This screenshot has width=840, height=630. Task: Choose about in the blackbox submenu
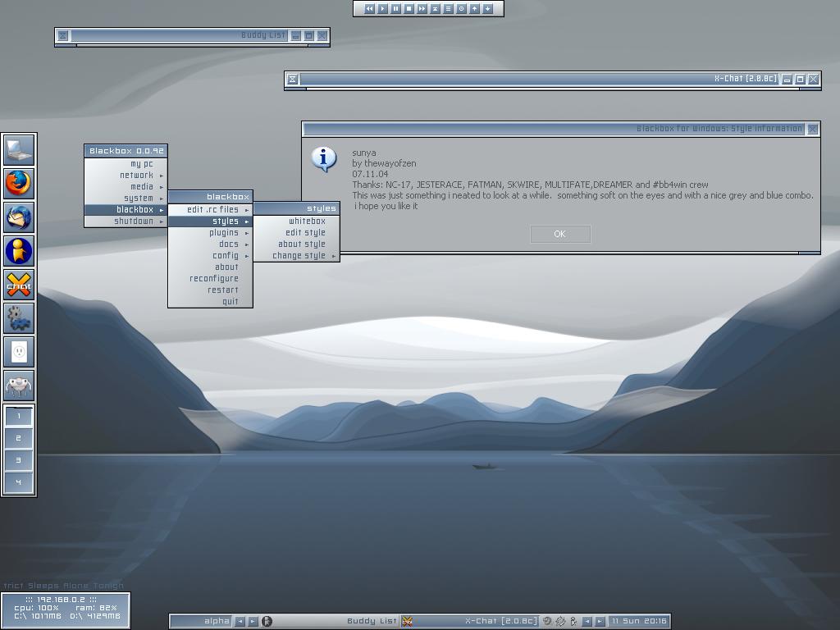pyautogui.click(x=210, y=267)
